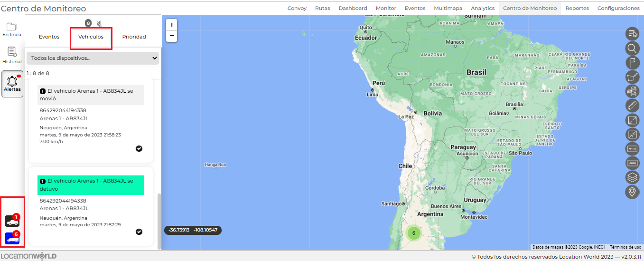
Task: Switch to the Vehículos tab
Action: 91,37
